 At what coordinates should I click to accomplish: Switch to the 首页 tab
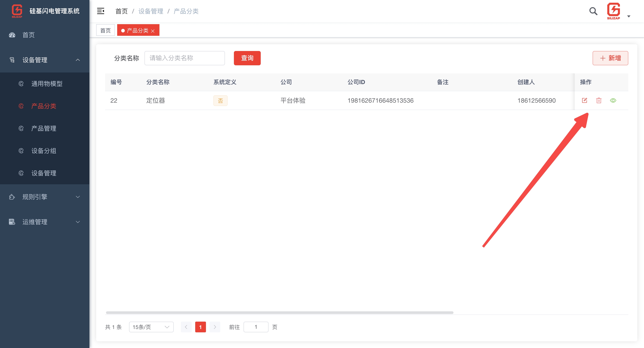pos(105,30)
